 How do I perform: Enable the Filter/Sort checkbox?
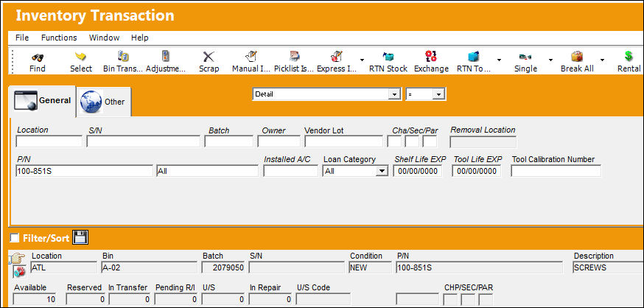[x=15, y=238]
